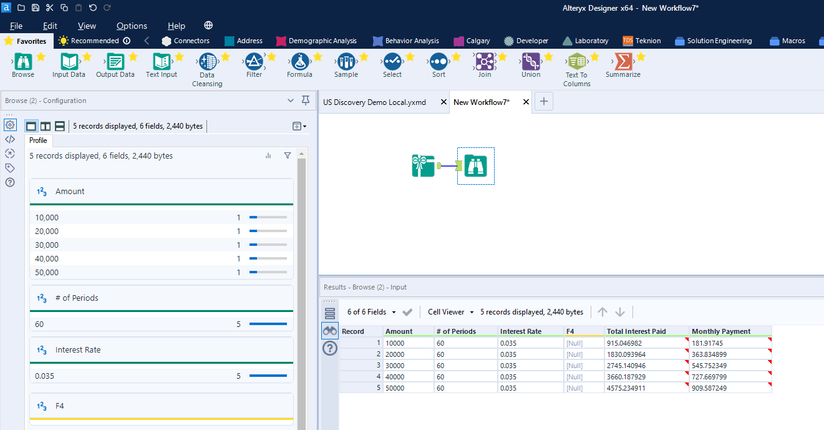Click the Union tool icon
The height and width of the screenshot is (430, 824).
pyautogui.click(x=531, y=61)
